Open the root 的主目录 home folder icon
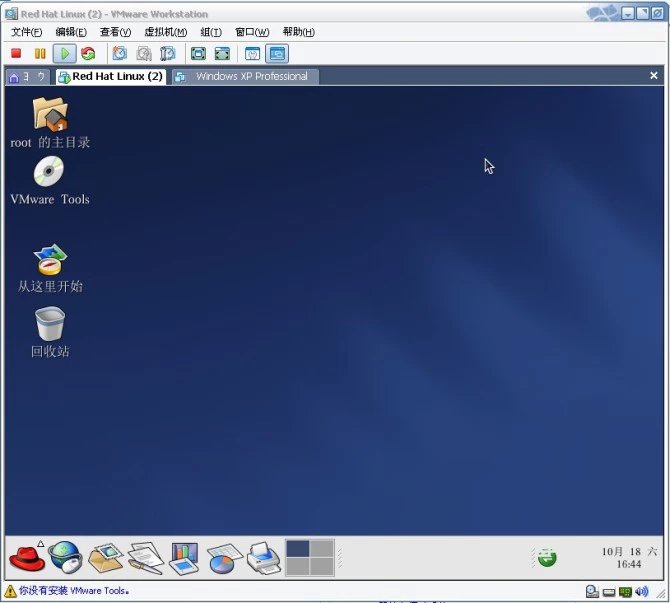 pos(50,114)
